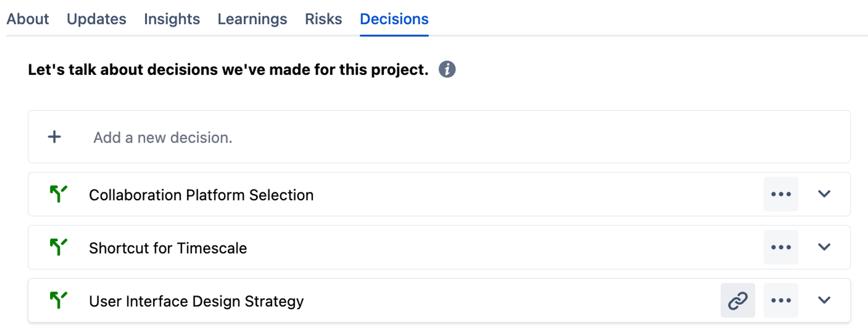
Task: Expand the Collaboration Platform Selection decision
Action: pos(824,194)
